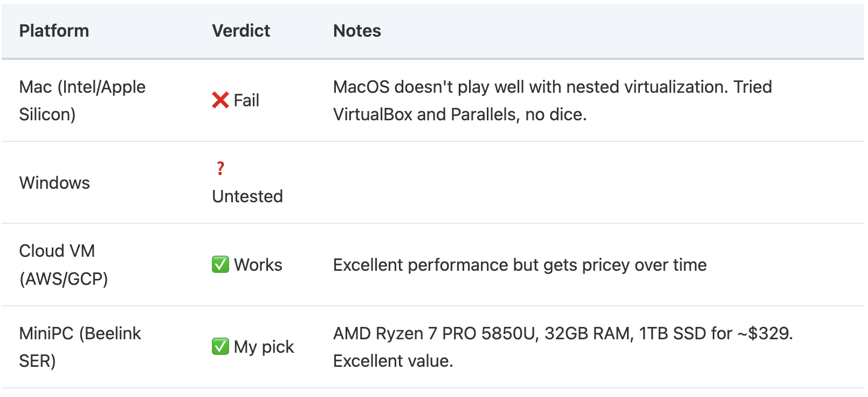Click the Notes column header

point(357,31)
